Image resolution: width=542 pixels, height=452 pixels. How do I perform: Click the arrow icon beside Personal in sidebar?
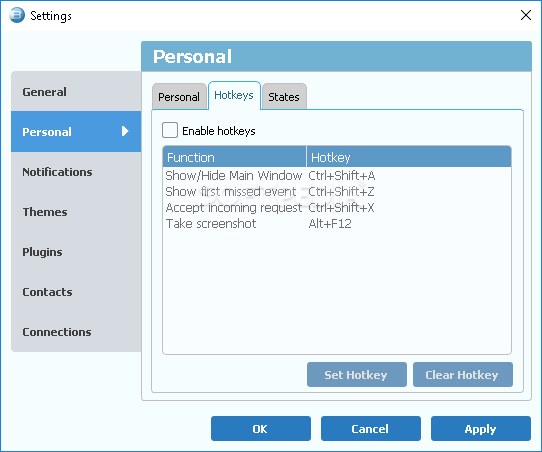(125, 131)
